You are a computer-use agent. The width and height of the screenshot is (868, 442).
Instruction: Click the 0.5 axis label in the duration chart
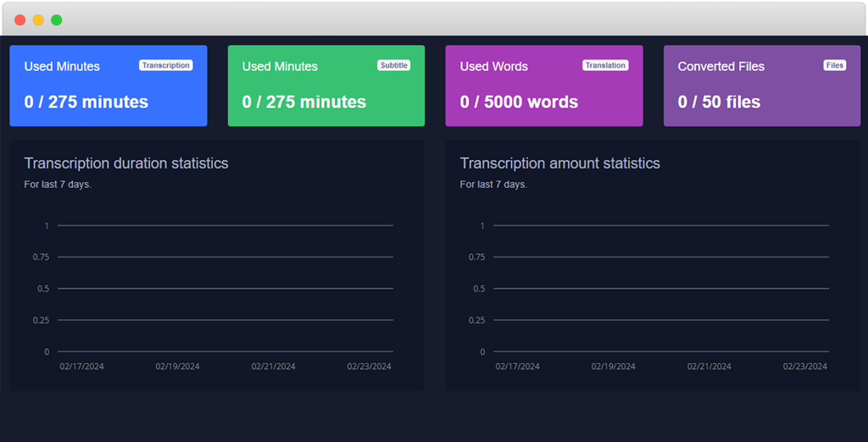coord(42,289)
